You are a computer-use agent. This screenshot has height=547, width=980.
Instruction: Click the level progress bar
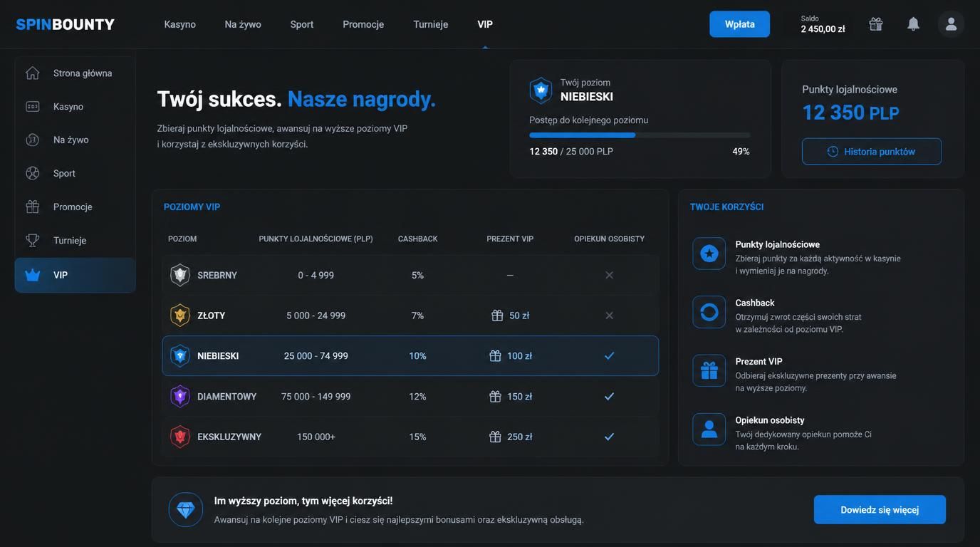click(x=640, y=135)
